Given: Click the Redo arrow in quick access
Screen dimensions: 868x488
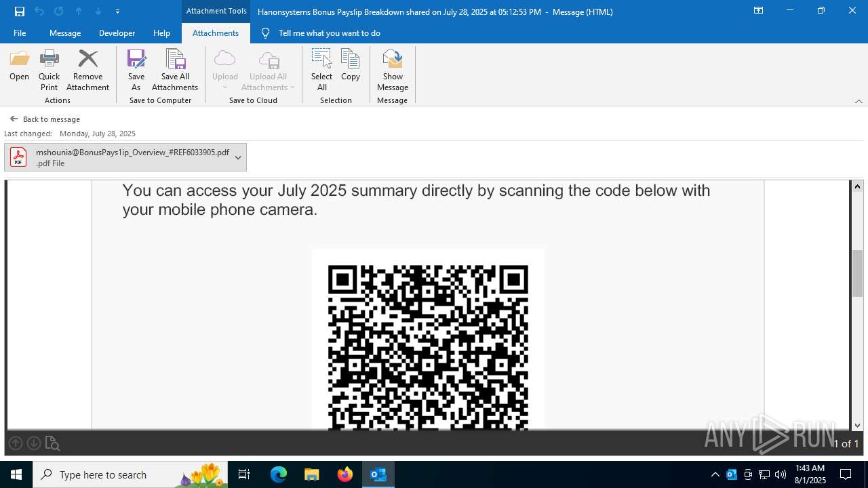Looking at the screenshot, I should 59,12.
